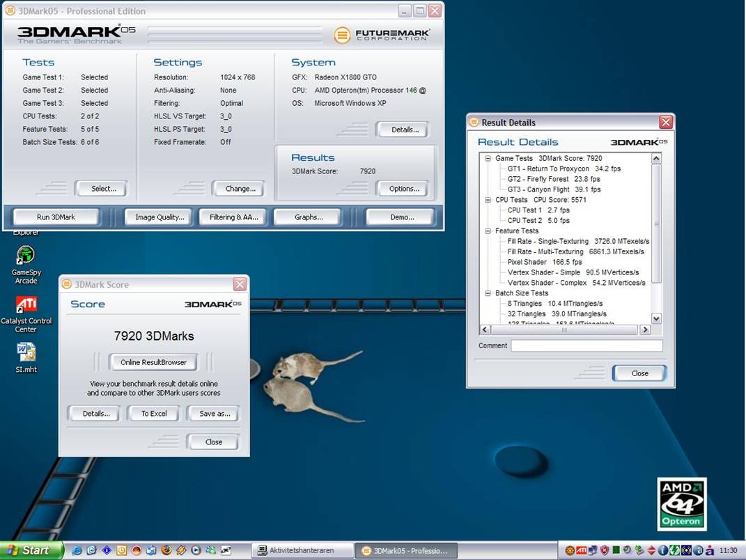Select the 8 Triangles result row
This screenshot has width=746, height=560.
pos(554,304)
